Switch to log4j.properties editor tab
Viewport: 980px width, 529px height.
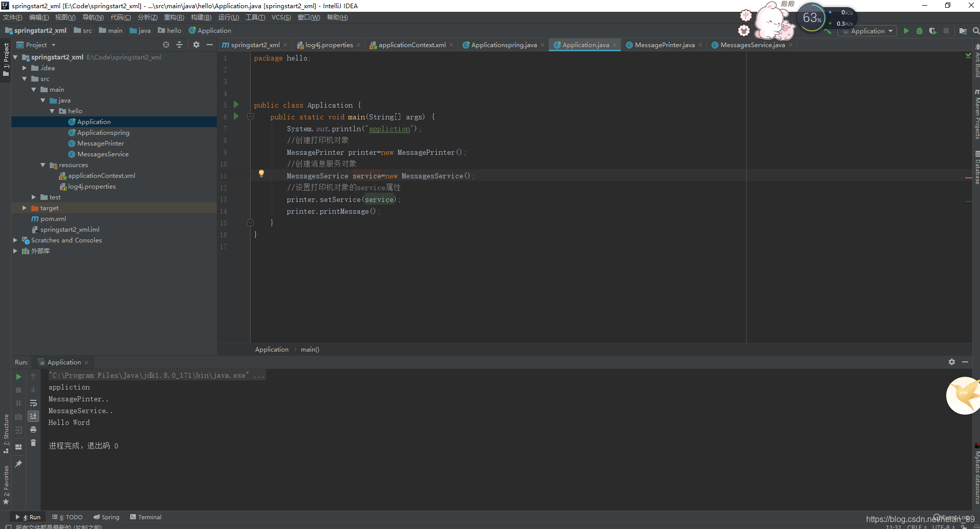click(x=329, y=45)
